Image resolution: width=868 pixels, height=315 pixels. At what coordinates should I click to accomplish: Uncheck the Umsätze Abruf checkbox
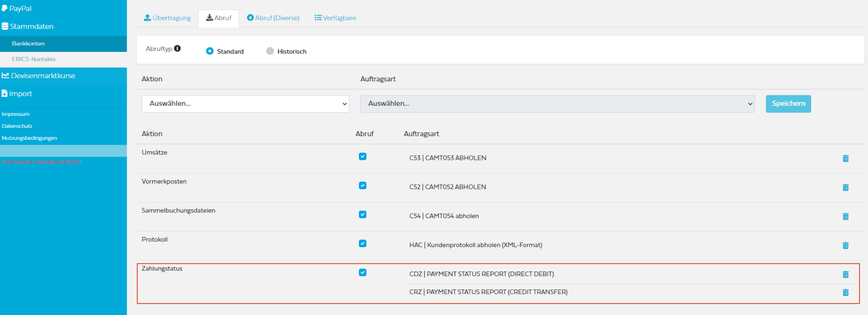coord(362,156)
